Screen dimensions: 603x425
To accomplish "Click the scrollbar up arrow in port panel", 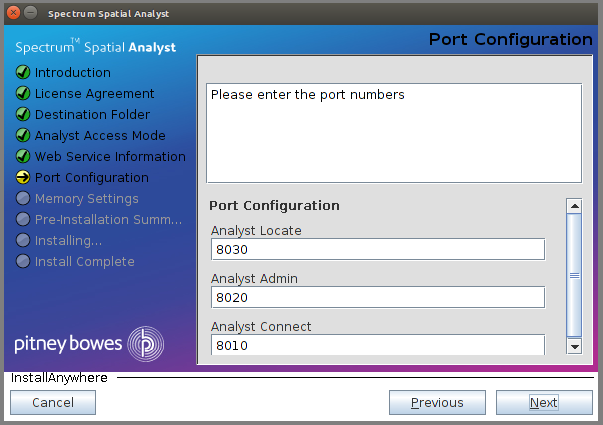I will click(x=574, y=206).
